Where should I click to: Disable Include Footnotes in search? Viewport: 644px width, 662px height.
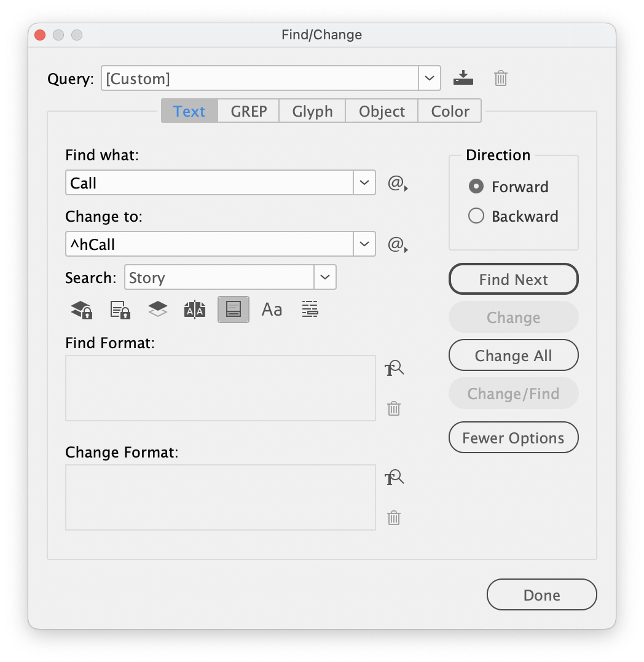click(234, 309)
